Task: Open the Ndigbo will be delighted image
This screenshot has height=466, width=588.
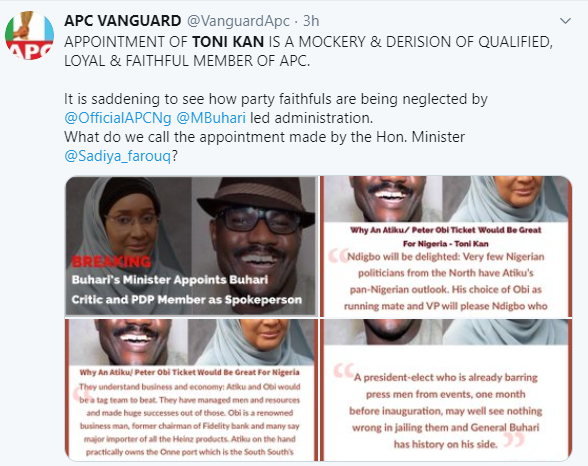Action: point(446,246)
